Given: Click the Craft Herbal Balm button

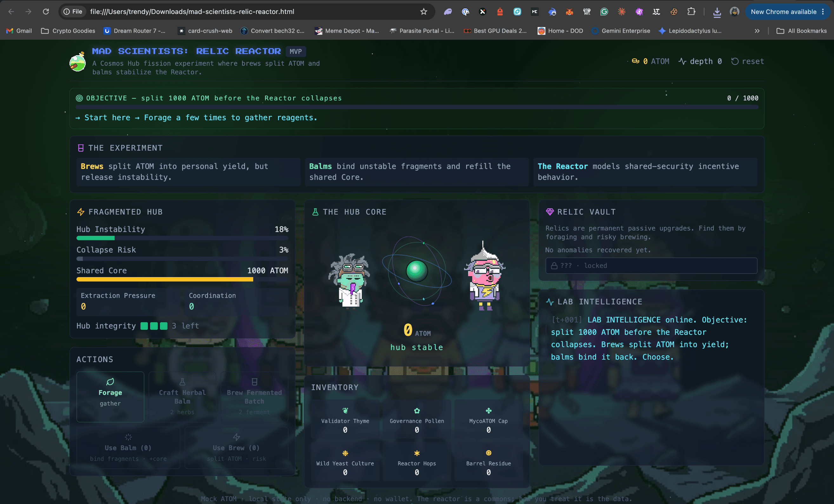Looking at the screenshot, I should click(x=182, y=397).
